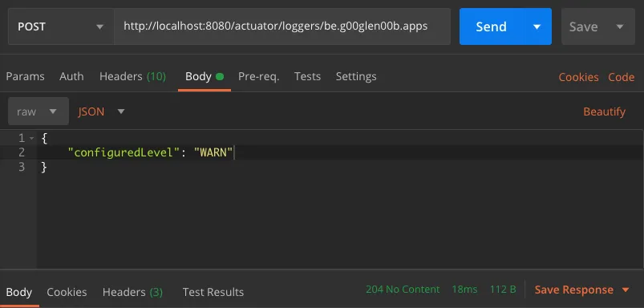The image size is (644, 308).
Task: Open the request Headers (10) tab
Action: (x=132, y=76)
